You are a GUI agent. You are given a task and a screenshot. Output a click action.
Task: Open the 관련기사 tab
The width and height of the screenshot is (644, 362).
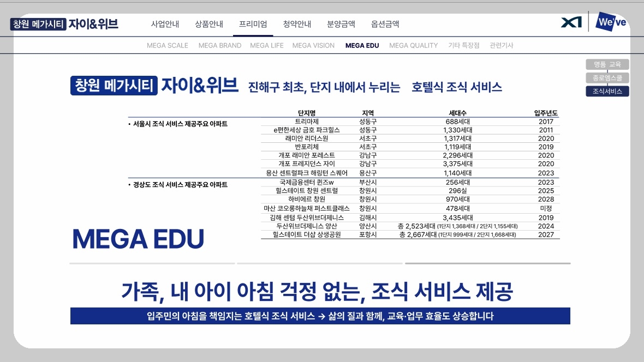(502, 46)
